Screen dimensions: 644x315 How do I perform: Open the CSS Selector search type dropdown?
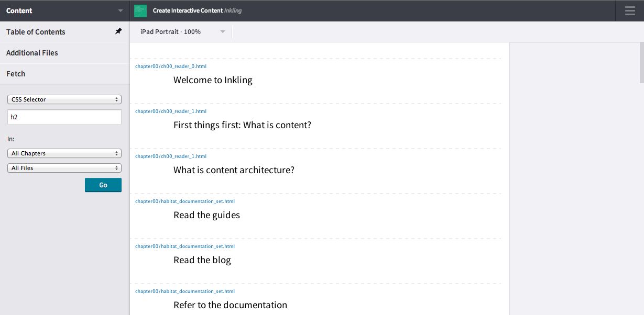click(x=64, y=99)
